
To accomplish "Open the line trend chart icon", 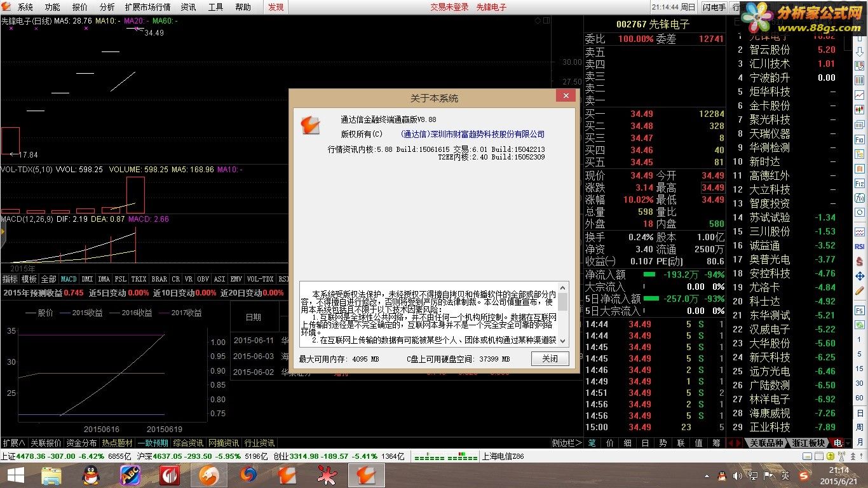I will coord(859,95).
